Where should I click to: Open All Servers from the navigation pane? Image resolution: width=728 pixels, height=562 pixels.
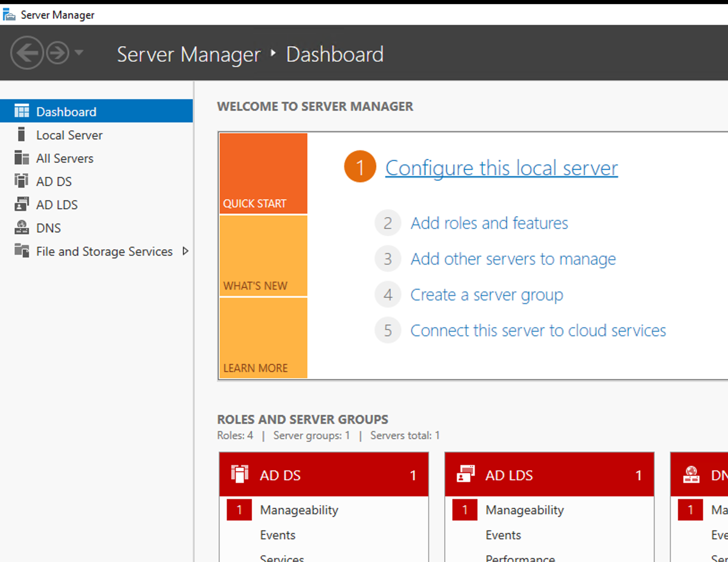[x=65, y=159]
